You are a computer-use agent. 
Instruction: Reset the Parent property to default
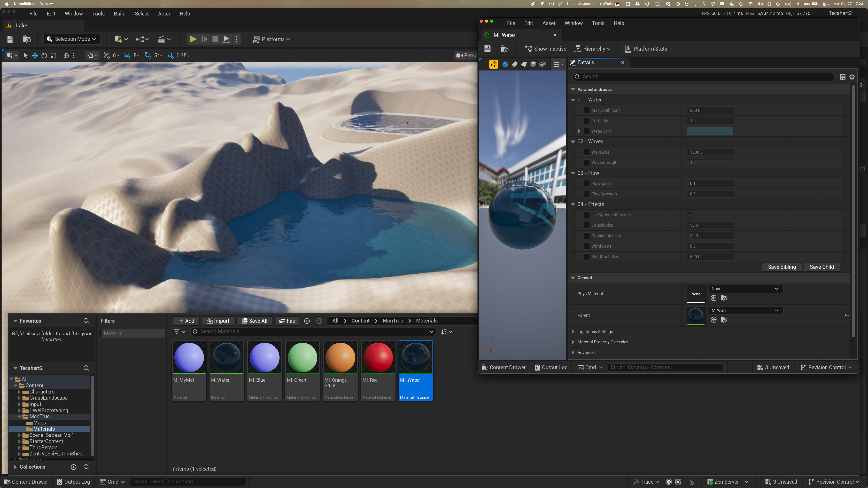847,316
